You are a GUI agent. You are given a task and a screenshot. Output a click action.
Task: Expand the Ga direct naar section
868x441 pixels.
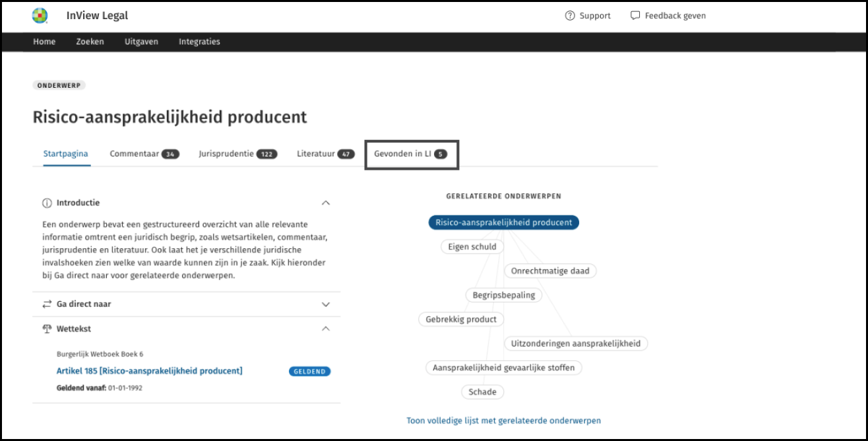click(325, 304)
